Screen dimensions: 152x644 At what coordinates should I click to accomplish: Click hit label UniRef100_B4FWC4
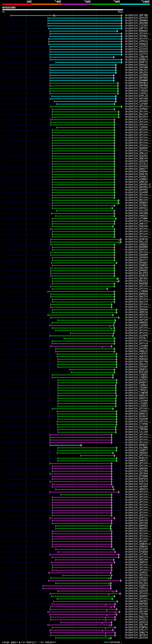pos(137,83)
